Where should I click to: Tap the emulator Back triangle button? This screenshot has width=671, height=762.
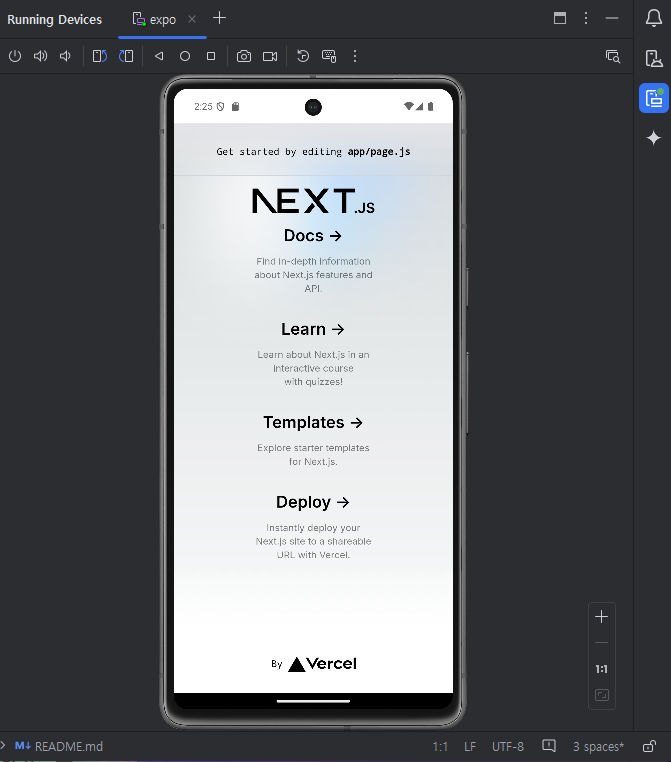click(x=159, y=56)
